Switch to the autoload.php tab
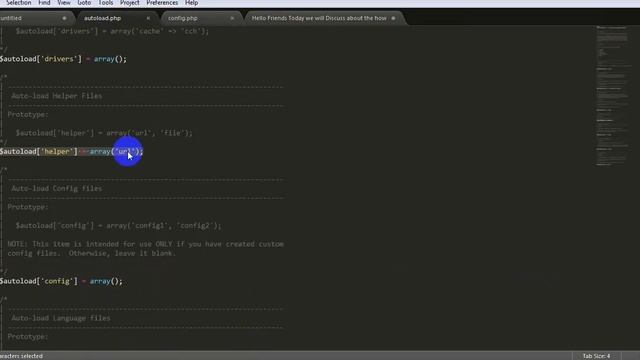Image resolution: width=640 pixels, height=360 pixels. point(117,18)
